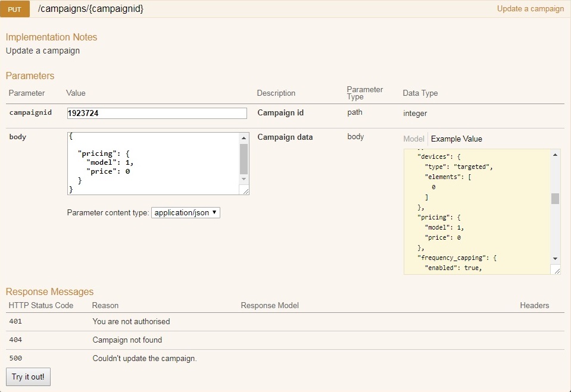The width and height of the screenshot is (571, 392).
Task: Click the PUT method badge
Action: (x=15, y=10)
